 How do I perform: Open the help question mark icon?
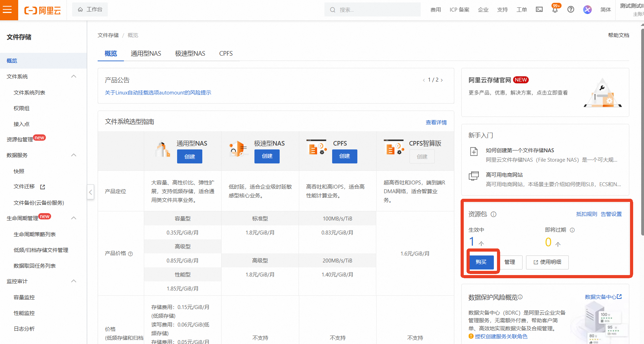[x=571, y=9]
